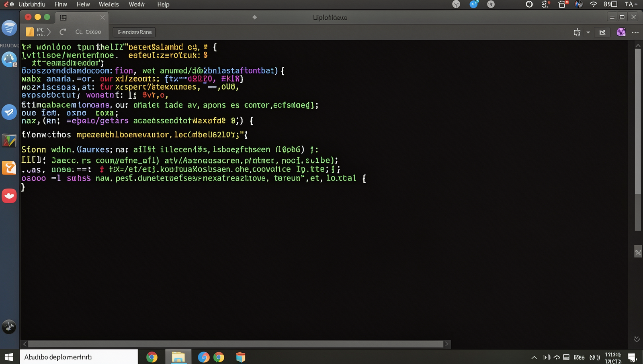The width and height of the screenshot is (643, 364).
Task: Open the blue browser-like app in sidebar
Action: [9, 59]
